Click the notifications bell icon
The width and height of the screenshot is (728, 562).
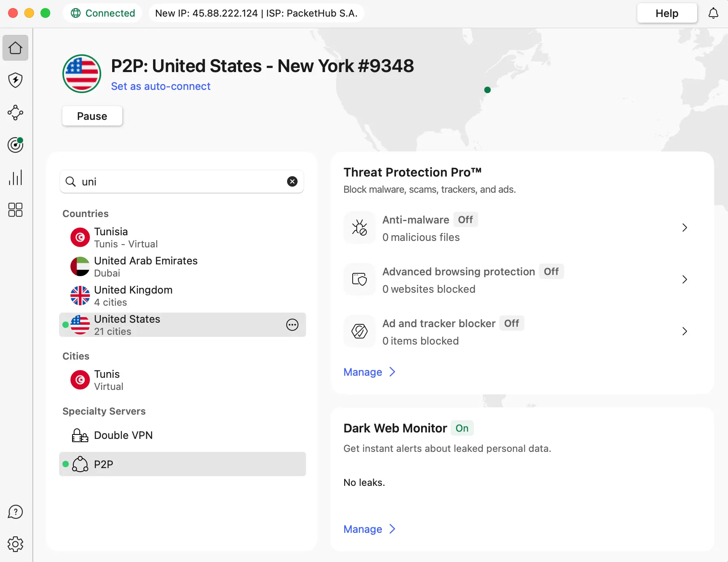pyautogui.click(x=713, y=13)
